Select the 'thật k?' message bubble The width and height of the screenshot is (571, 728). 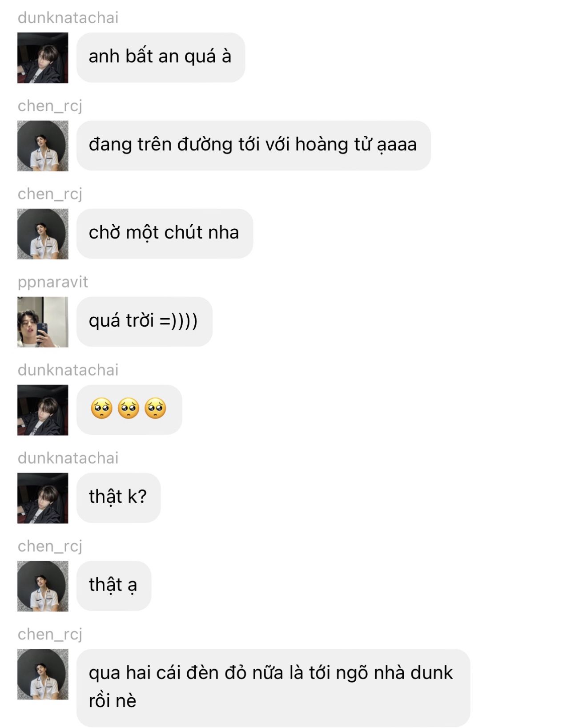click(x=118, y=498)
